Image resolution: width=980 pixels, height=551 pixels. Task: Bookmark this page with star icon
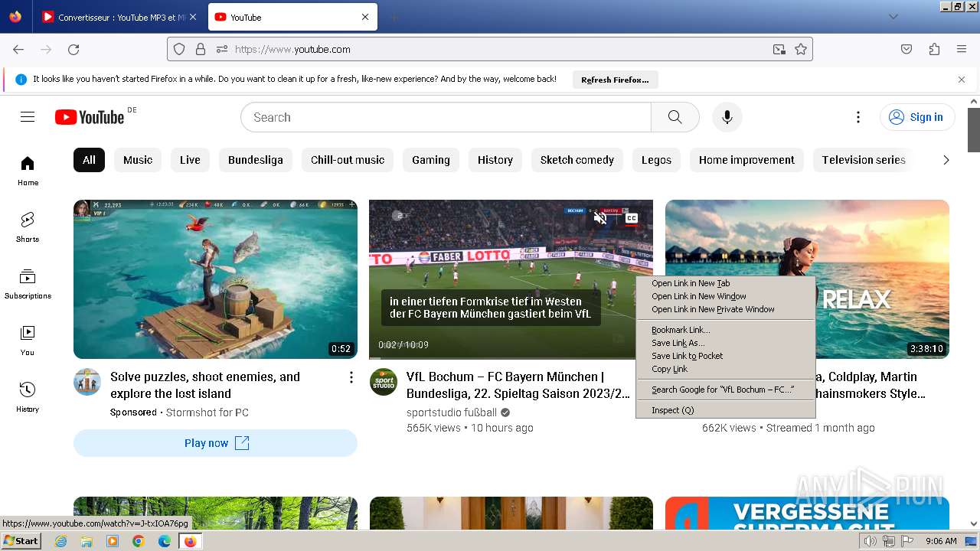801,49
